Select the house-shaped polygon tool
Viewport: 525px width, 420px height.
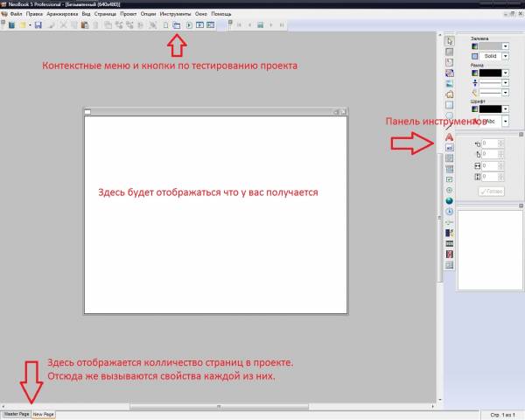449,94
